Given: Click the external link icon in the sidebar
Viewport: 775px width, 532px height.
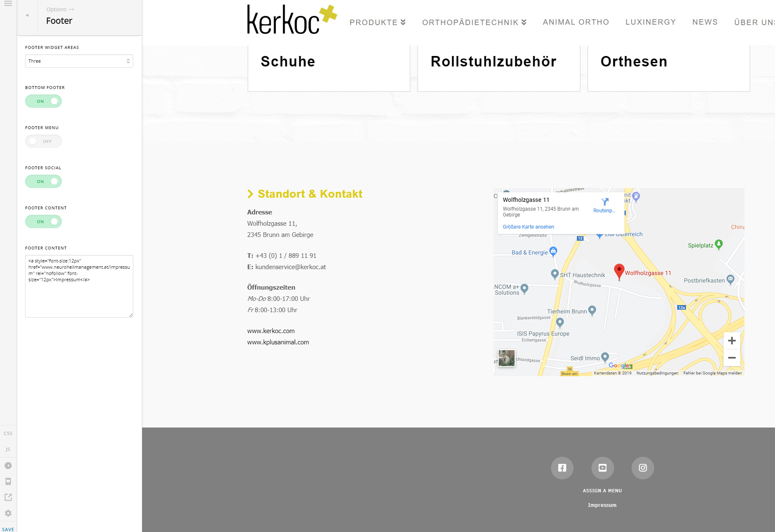Looking at the screenshot, I should pos(8,497).
